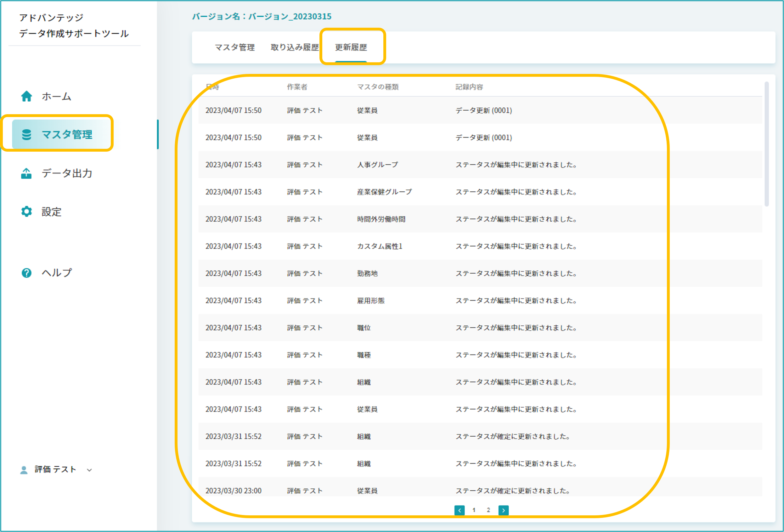
Task: Click the 評価 テスト username at sidebar bottom
Action: (x=55, y=470)
